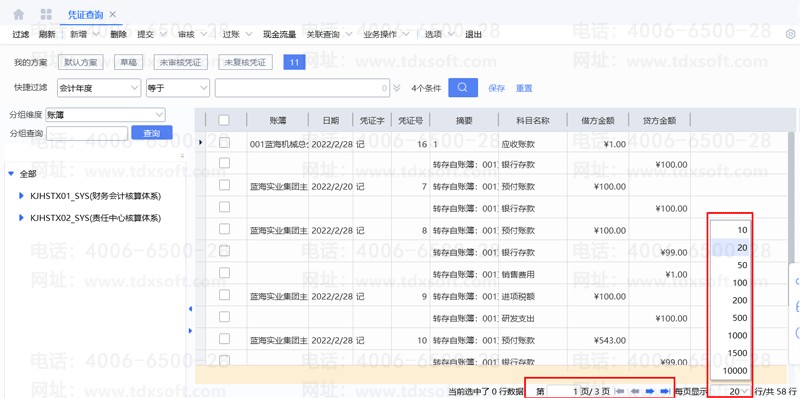This screenshot has width=800, height=398.
Task: Click 现金流量 in the toolbar
Action: pos(280,35)
